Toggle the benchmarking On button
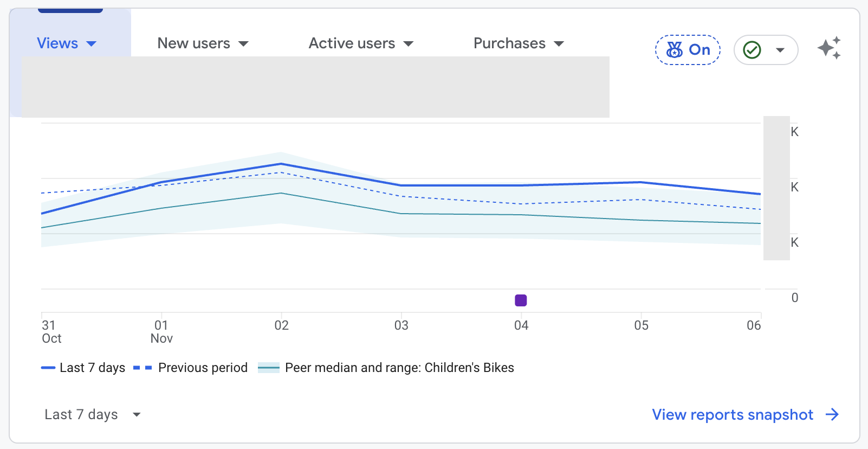 point(688,50)
